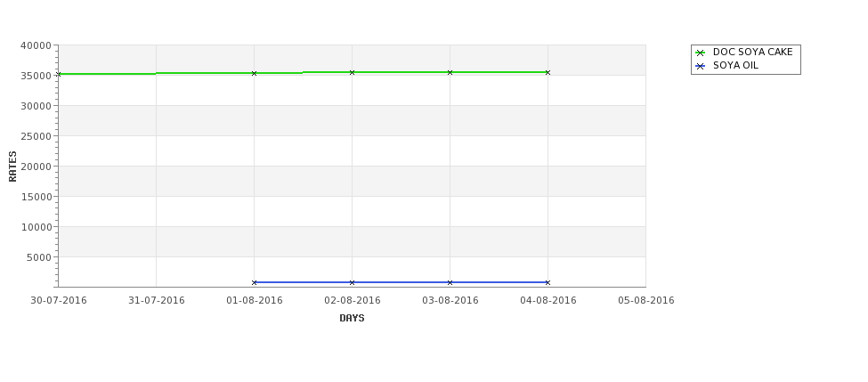Click the blue SOYA OIL point at 02-08-2016
The height and width of the screenshot is (382, 868).
[352, 282]
